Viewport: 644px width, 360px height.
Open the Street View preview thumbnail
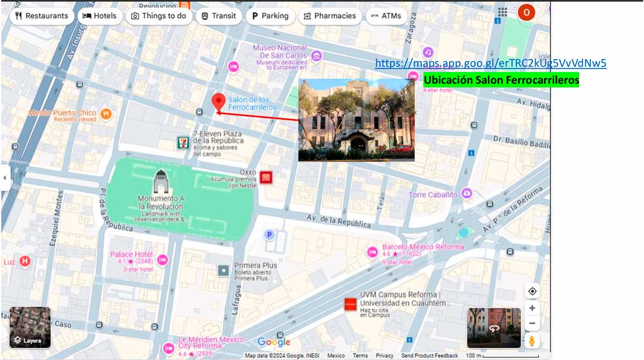pyautogui.click(x=494, y=328)
